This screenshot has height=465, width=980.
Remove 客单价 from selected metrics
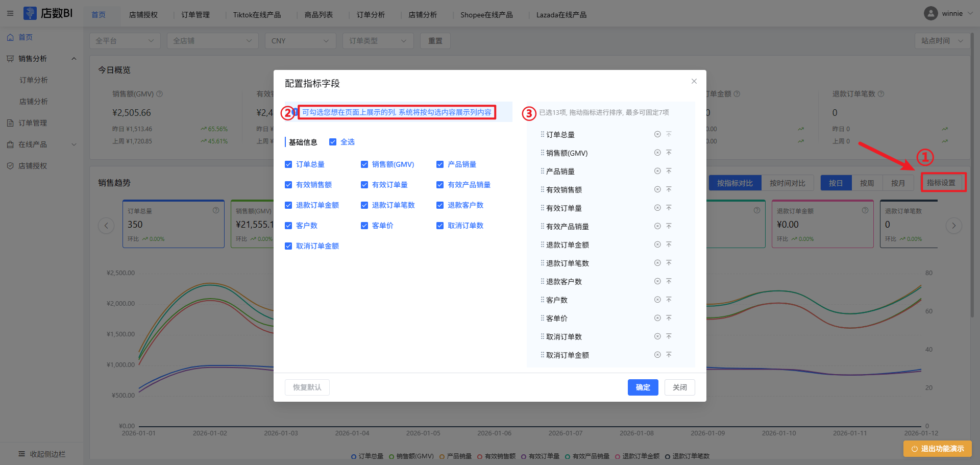[657, 318]
